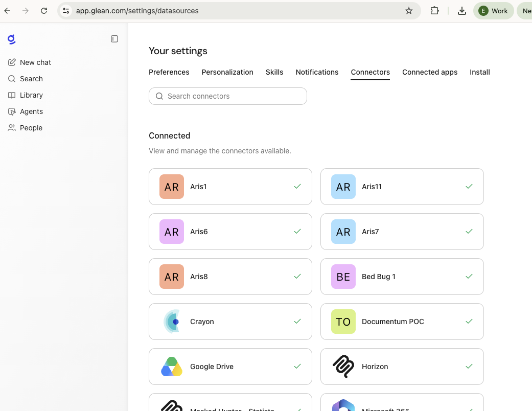Screen dimensions: 532x411
Task: Click browser back arrow
Action: [x=7, y=11]
